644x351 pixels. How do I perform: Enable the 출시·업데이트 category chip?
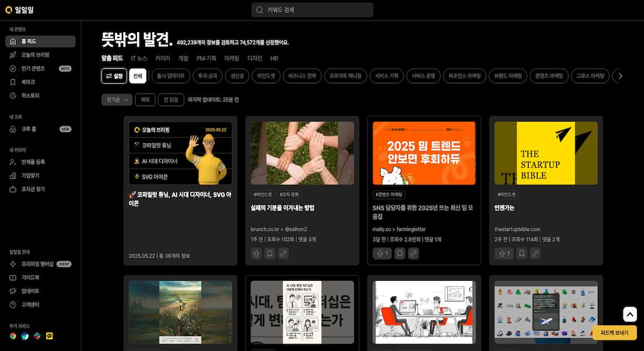(x=171, y=76)
